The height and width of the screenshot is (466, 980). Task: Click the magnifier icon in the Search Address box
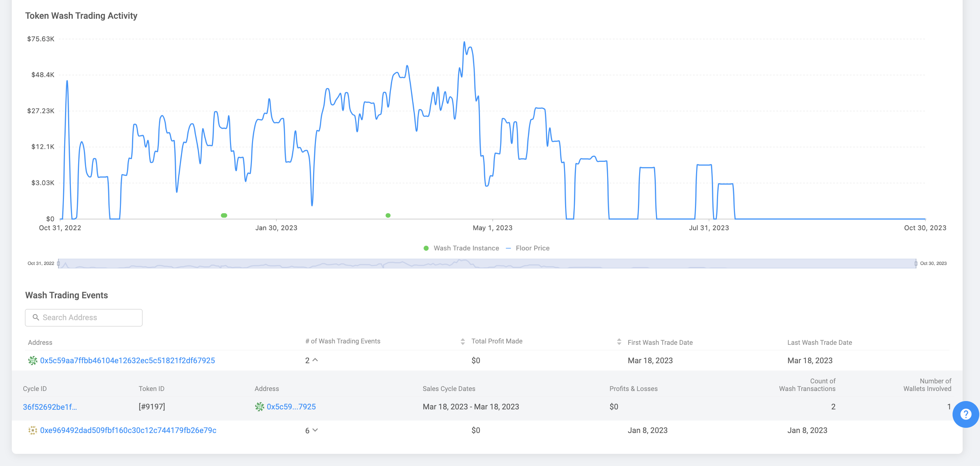coord(36,317)
